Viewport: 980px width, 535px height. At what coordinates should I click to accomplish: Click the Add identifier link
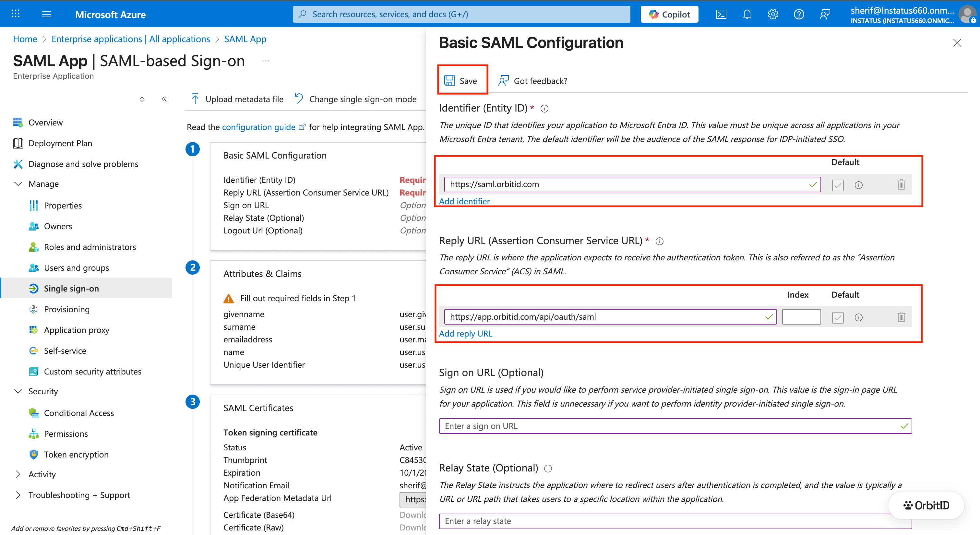pyautogui.click(x=464, y=201)
